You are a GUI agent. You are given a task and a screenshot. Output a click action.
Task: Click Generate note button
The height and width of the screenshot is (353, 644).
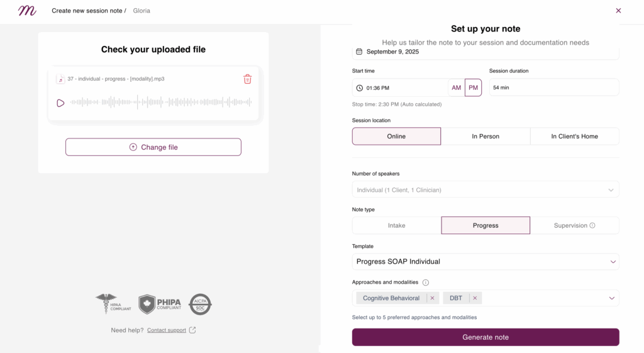pos(486,337)
